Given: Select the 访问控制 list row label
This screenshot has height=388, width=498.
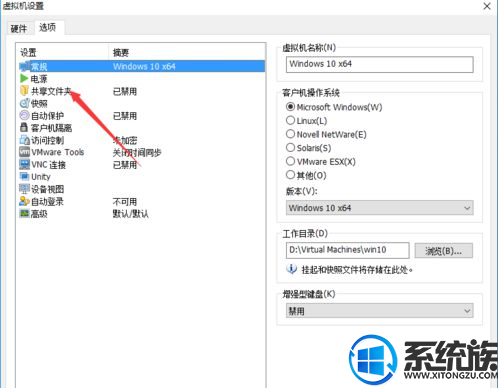Looking at the screenshot, I should click(x=47, y=140).
